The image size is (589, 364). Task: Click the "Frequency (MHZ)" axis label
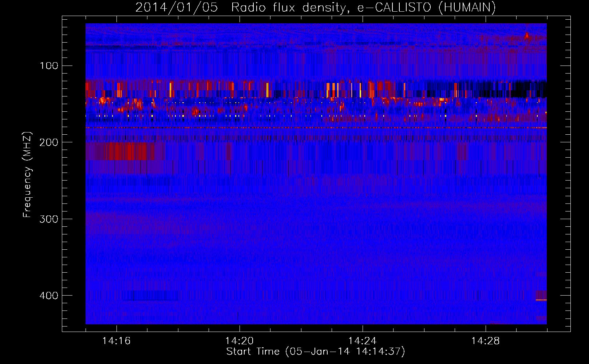[x=27, y=174]
